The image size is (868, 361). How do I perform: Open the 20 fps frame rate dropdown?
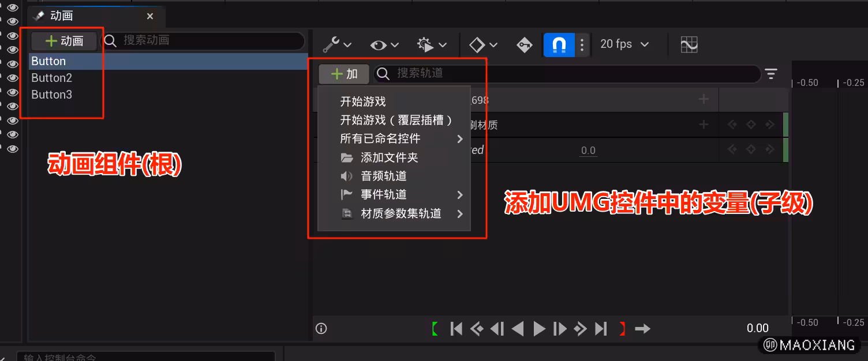coord(624,44)
